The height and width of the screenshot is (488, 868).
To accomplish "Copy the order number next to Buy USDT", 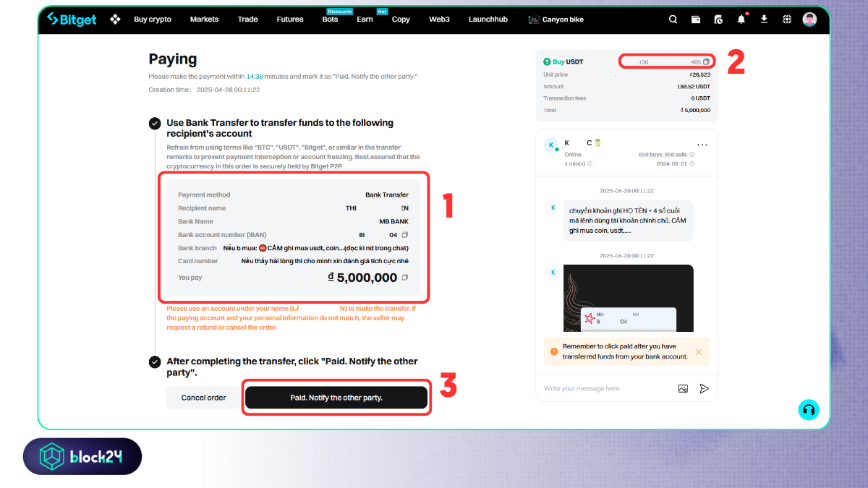I will [707, 62].
